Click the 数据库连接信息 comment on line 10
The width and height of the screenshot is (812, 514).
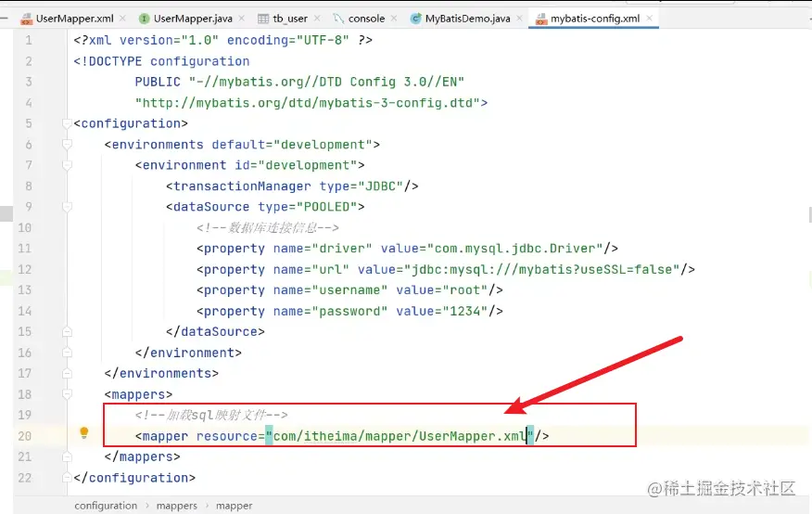(x=267, y=227)
